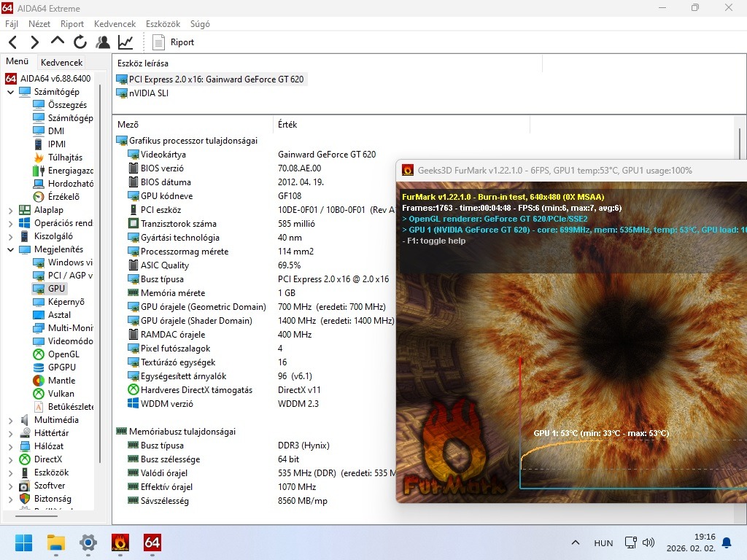747x560 pixels.
Task: Open the graph chart icon in toolbar
Action: [125, 42]
